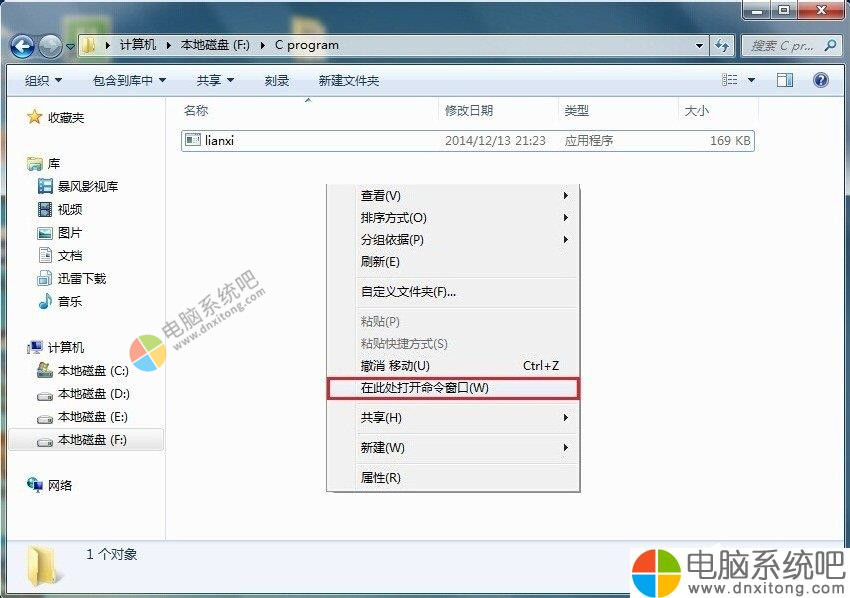
Task: Choose 撤消 移动(U) from the context menu
Action: click(x=453, y=366)
